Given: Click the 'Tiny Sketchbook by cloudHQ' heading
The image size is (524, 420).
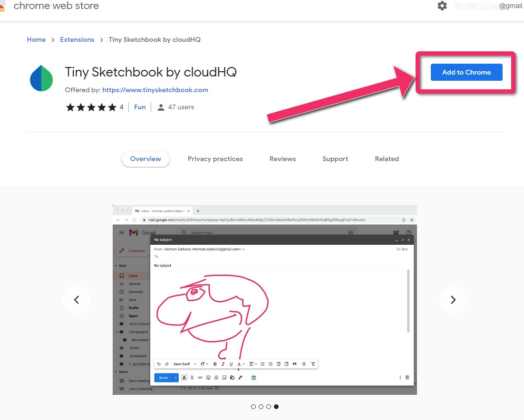Looking at the screenshot, I should click(151, 72).
